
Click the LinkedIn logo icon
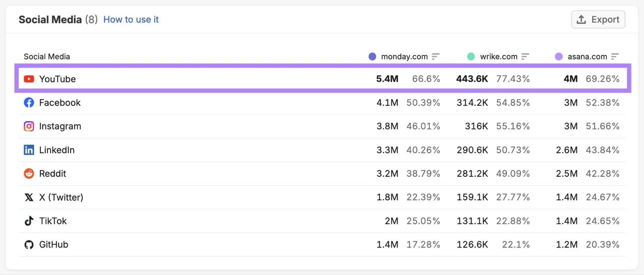pos(29,150)
